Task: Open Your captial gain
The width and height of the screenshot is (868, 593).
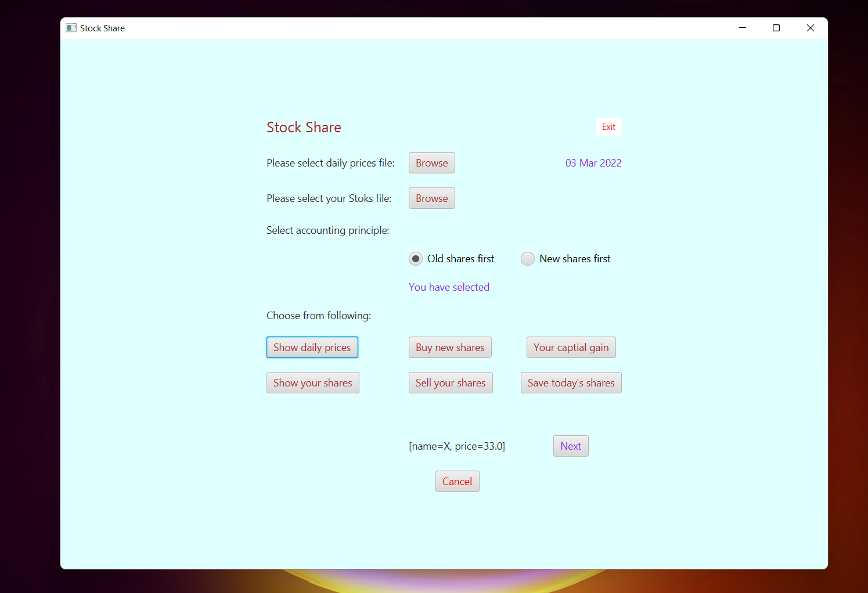Action: [571, 347]
